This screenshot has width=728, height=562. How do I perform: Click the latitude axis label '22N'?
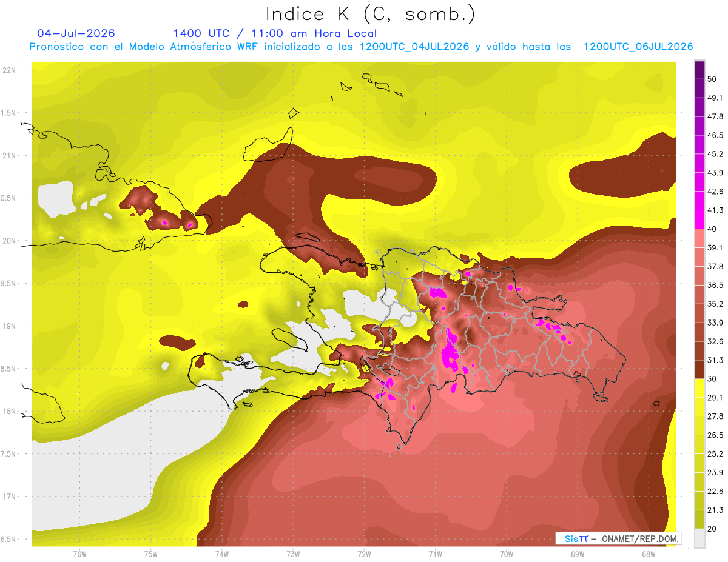pyautogui.click(x=10, y=70)
